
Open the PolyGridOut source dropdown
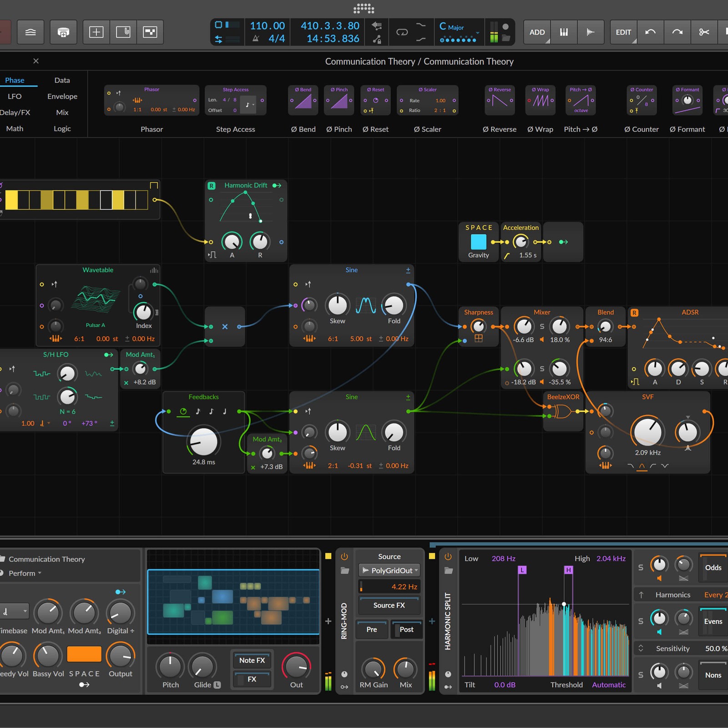pyautogui.click(x=389, y=570)
